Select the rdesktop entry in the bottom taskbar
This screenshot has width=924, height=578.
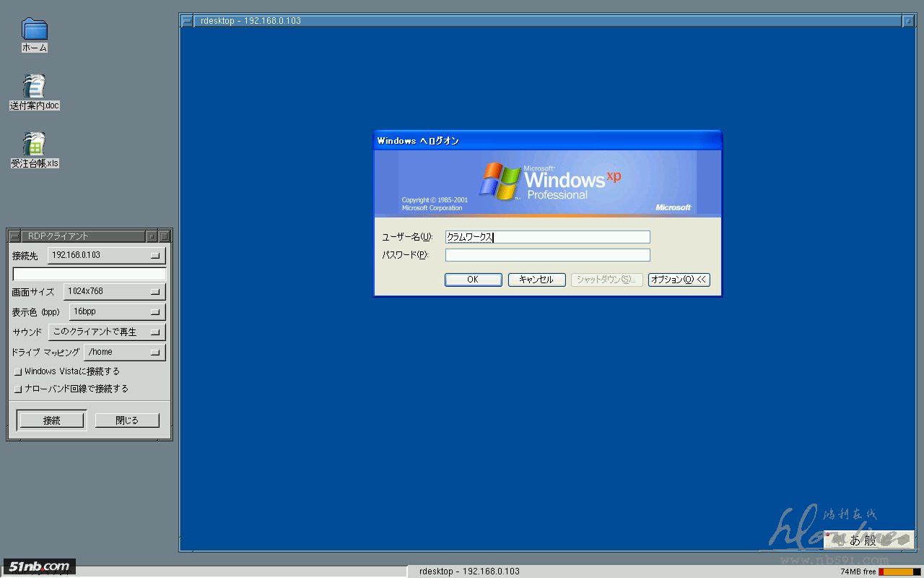click(469, 571)
